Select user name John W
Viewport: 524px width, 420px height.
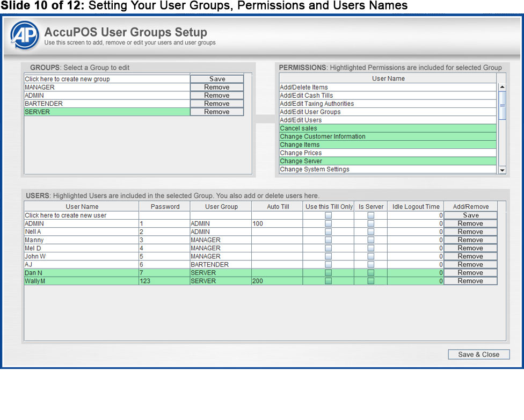click(81, 256)
